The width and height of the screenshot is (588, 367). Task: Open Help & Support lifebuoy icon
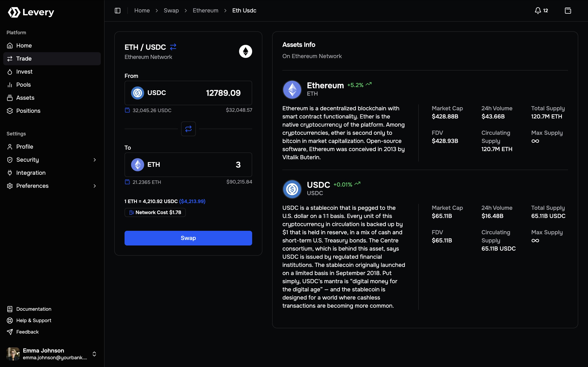tap(10, 320)
